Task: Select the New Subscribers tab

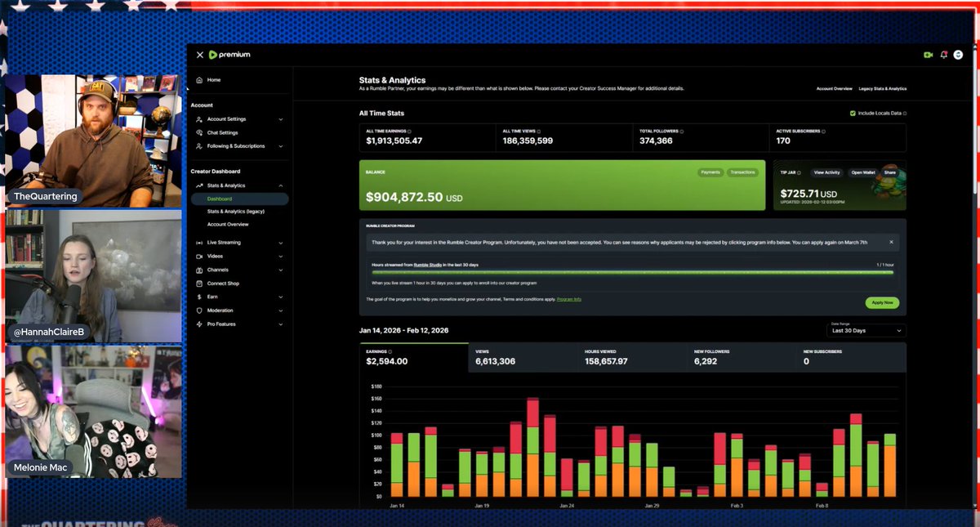Action: (x=852, y=357)
